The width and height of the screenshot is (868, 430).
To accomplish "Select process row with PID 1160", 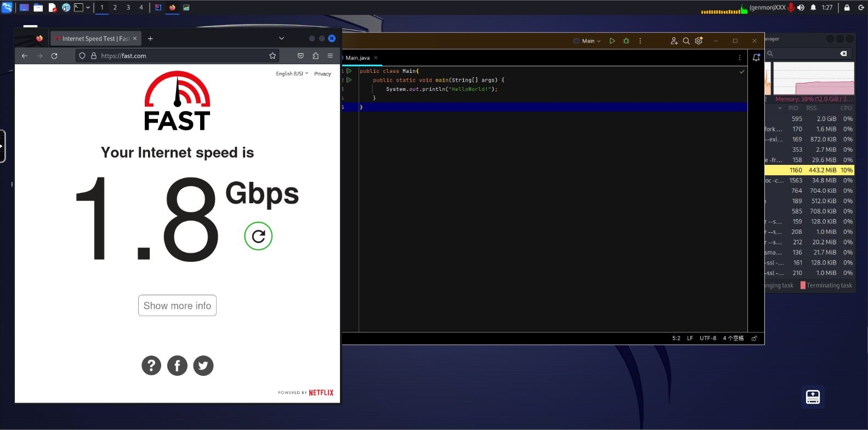I will (809, 170).
